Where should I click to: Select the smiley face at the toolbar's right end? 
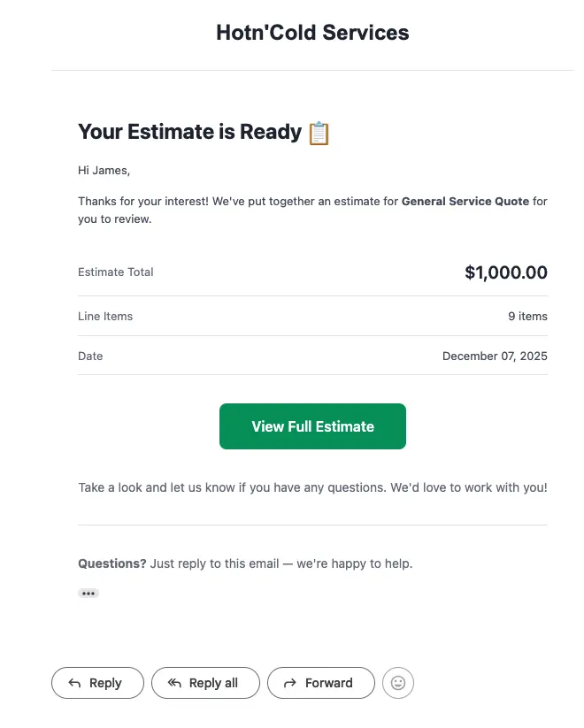pos(398,682)
